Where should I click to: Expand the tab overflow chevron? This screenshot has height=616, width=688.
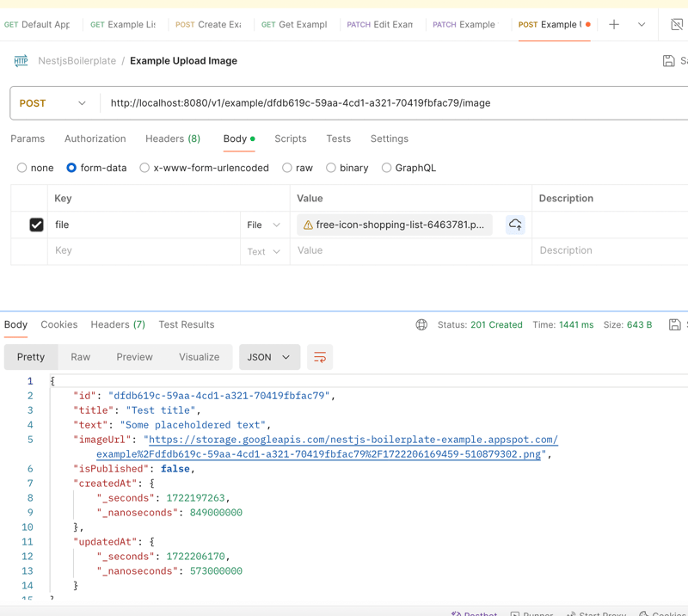pyautogui.click(x=642, y=25)
